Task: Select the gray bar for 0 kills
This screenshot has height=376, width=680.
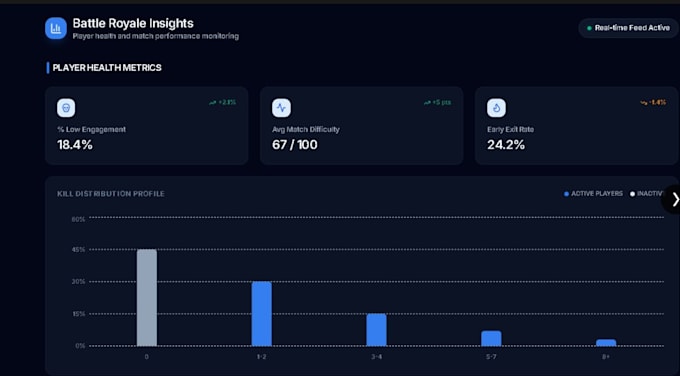Action: [147, 298]
